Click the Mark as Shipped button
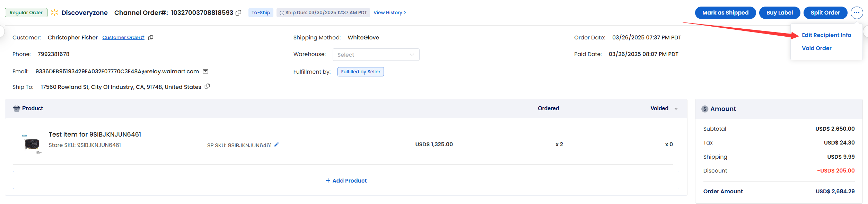This screenshot has width=868, height=204. (x=725, y=13)
